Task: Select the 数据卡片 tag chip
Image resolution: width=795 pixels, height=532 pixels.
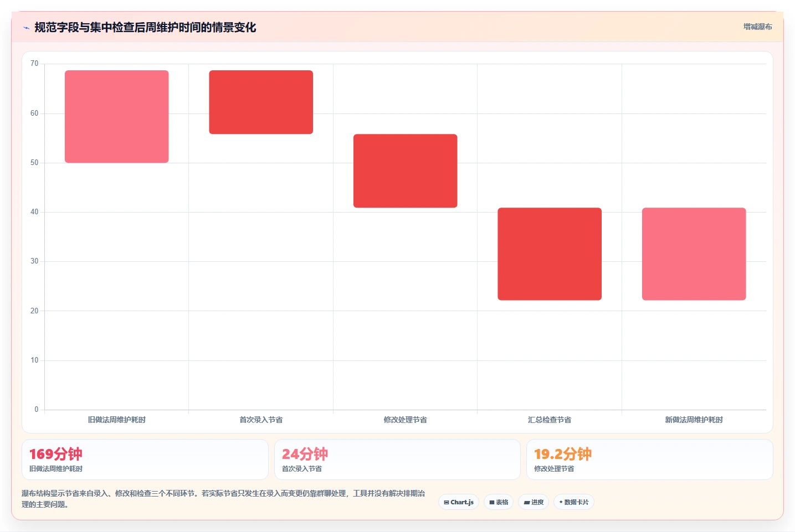Action: 574,502
